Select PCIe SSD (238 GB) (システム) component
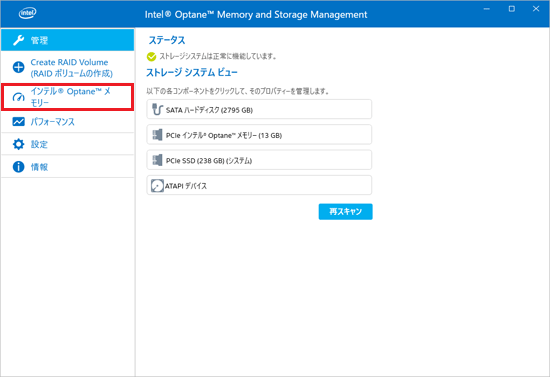550x377 pixels. (259, 160)
